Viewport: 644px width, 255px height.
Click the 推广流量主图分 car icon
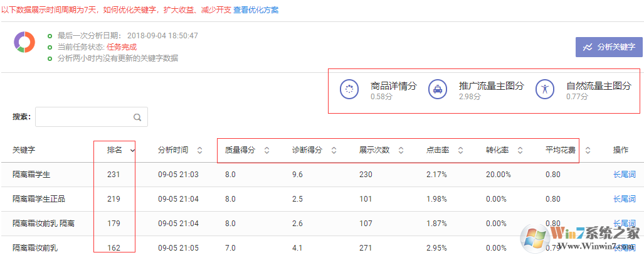437,90
